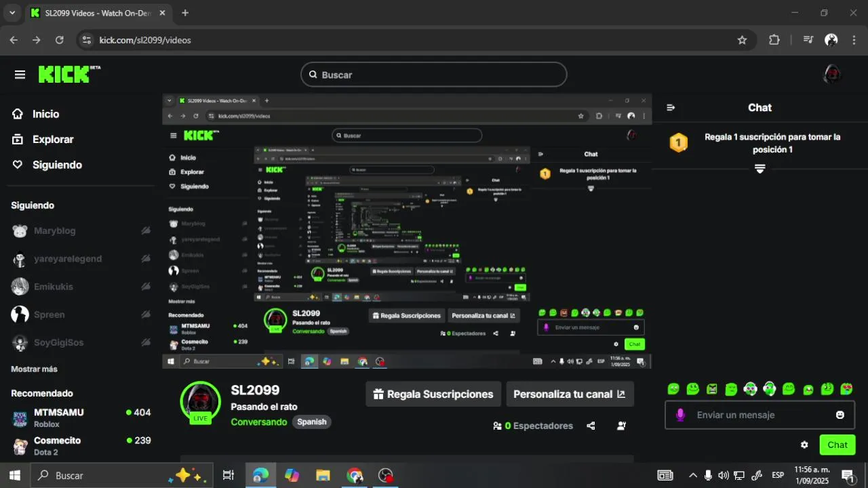868x488 pixels.
Task: Click the Spanish language tag
Action: click(312, 422)
